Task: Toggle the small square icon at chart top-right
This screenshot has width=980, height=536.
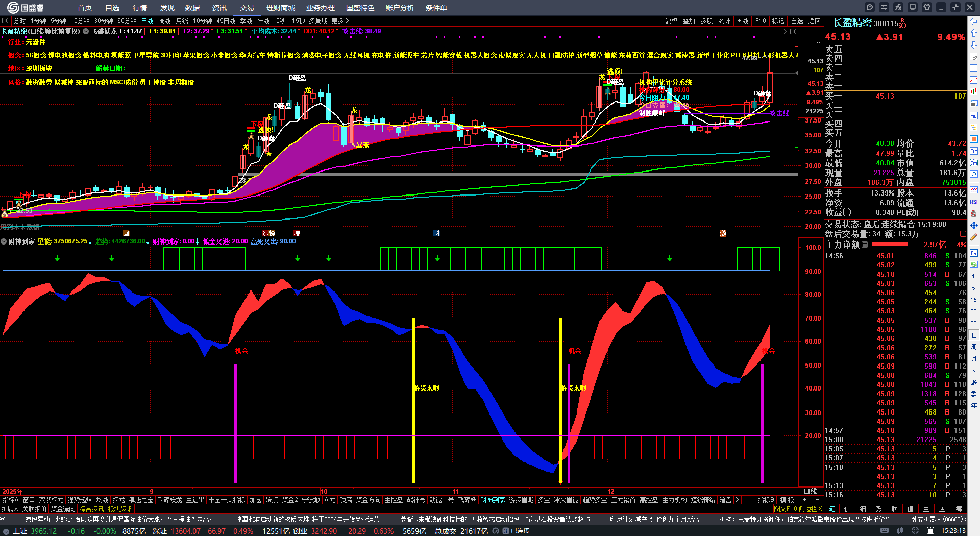Action: (793, 32)
